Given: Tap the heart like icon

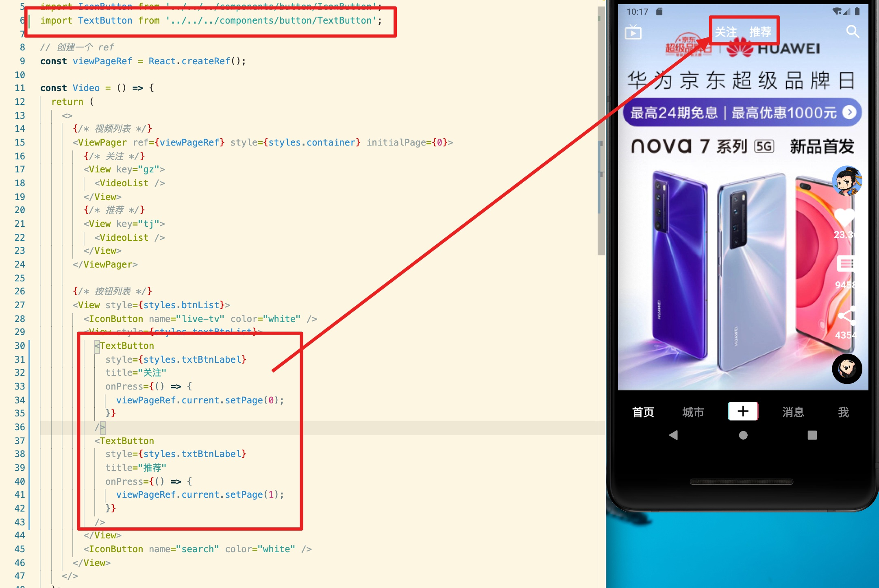Looking at the screenshot, I should coord(844,217).
